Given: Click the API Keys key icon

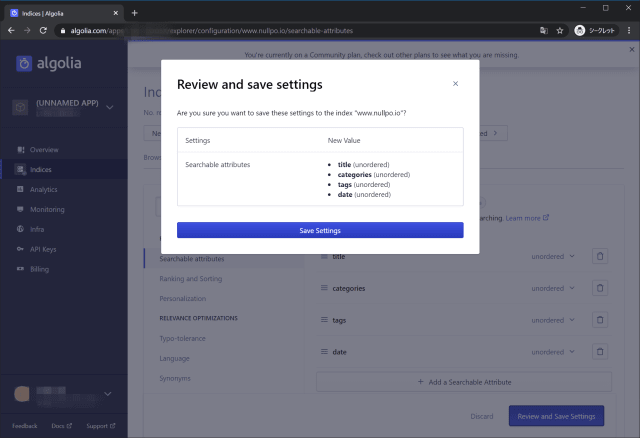Looking at the screenshot, I should click(20, 249).
